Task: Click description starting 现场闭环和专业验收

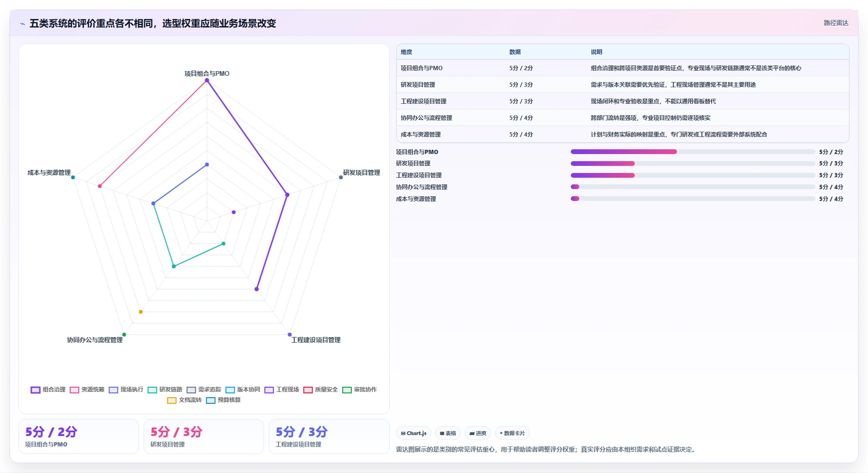Action: tap(653, 101)
